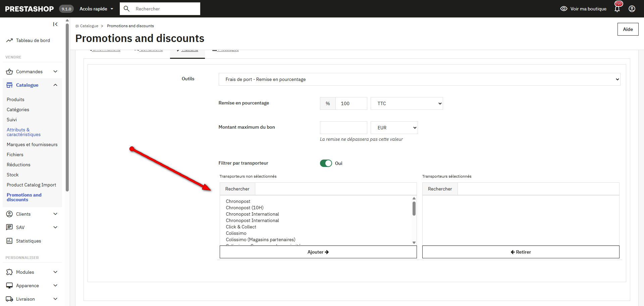Expand the SAV menu chevron

(x=55, y=227)
